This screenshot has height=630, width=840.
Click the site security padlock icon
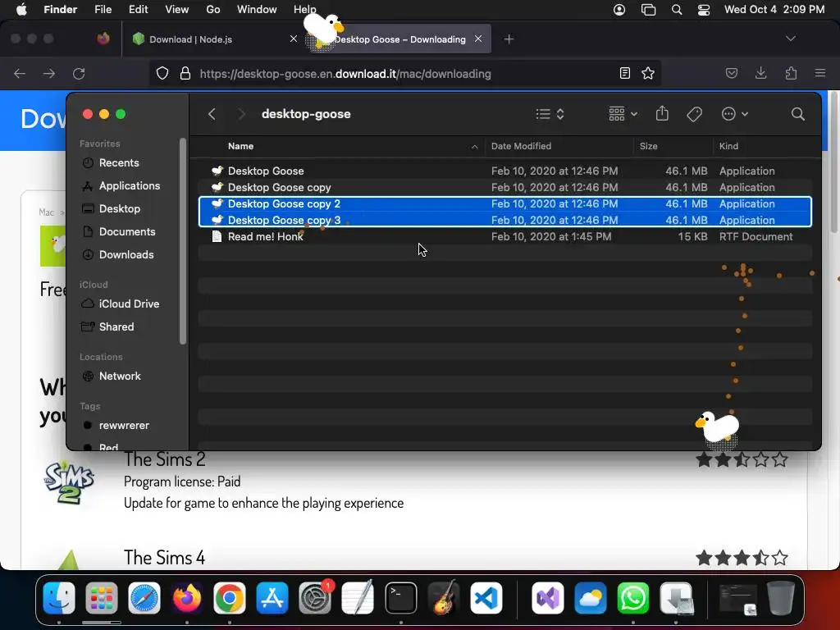click(x=185, y=73)
